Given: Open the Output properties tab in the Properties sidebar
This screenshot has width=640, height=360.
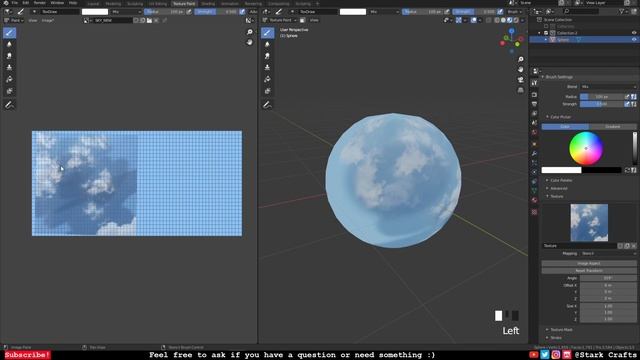Looking at the screenshot, I should click(534, 104).
